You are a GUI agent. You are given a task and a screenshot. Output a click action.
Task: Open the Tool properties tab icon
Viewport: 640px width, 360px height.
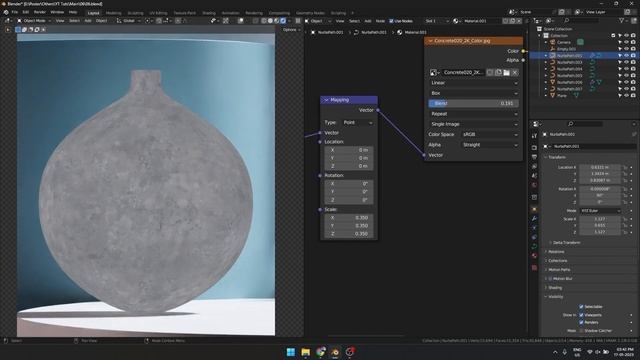(x=534, y=136)
